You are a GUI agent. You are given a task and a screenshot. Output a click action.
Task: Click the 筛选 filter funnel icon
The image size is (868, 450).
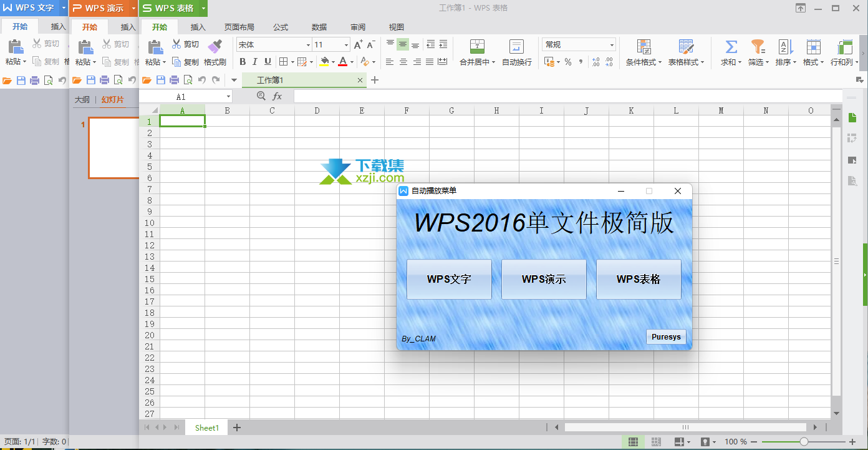(x=758, y=47)
